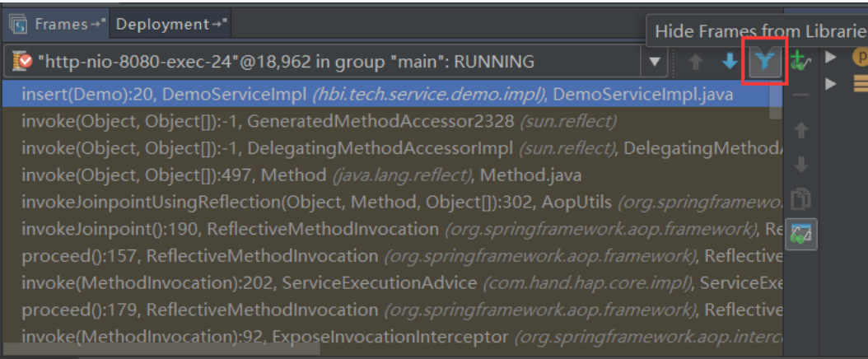The height and width of the screenshot is (359, 868).
Task: Click the orange 'p' parameter variable icon
Action: tap(861, 57)
